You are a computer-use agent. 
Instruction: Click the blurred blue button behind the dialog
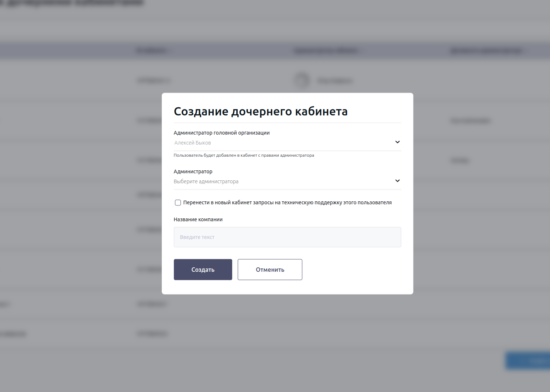[x=528, y=360]
